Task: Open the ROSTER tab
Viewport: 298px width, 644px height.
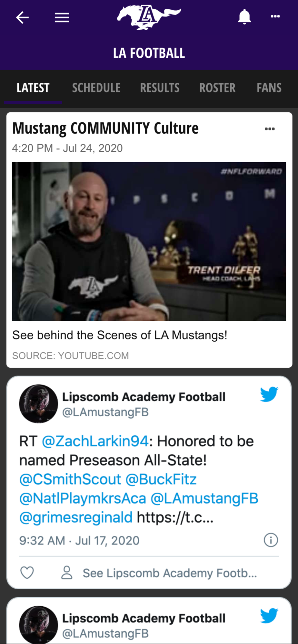Action: [217, 88]
